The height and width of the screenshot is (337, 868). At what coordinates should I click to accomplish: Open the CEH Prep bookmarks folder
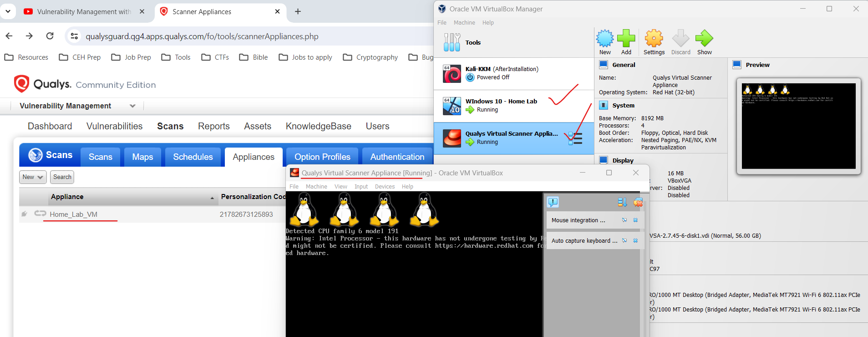[x=80, y=57]
